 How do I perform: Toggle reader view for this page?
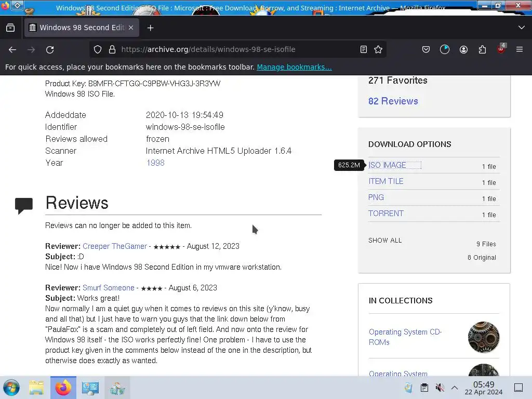pyautogui.click(x=363, y=49)
